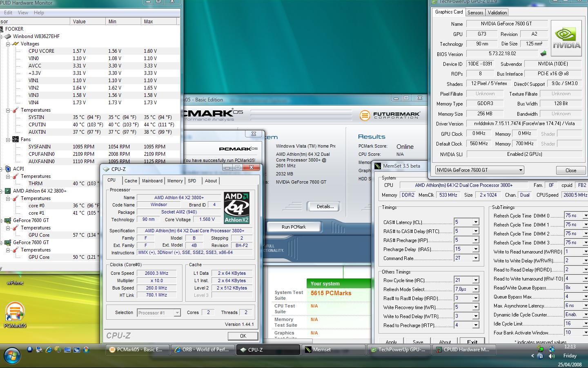588x368 pixels.
Task: Switch to Memset in the taskbar
Action: tap(334, 350)
